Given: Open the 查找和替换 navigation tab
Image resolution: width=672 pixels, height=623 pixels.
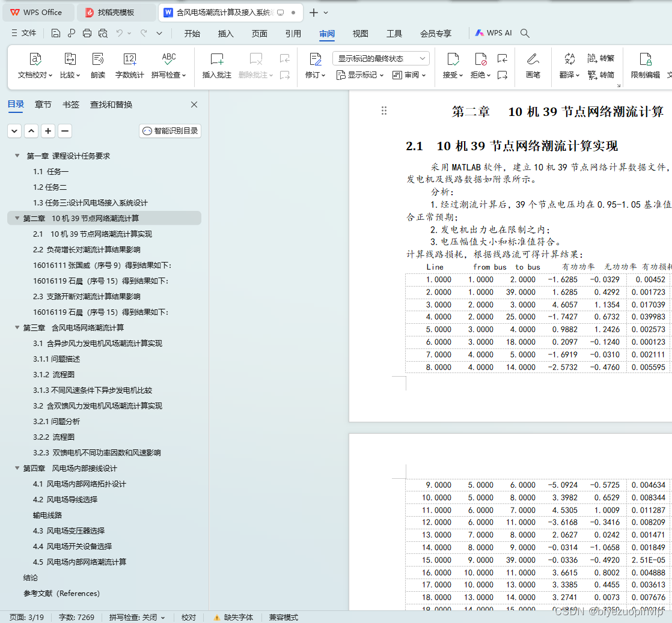Looking at the screenshot, I should tap(111, 105).
